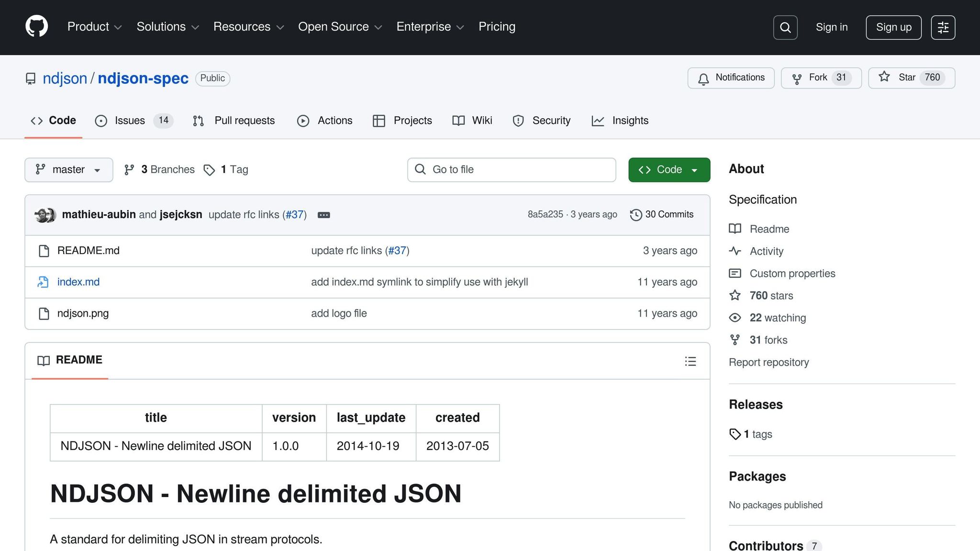Click the contributor avatars in commit row
The width and height of the screenshot is (980, 551).
click(45, 215)
